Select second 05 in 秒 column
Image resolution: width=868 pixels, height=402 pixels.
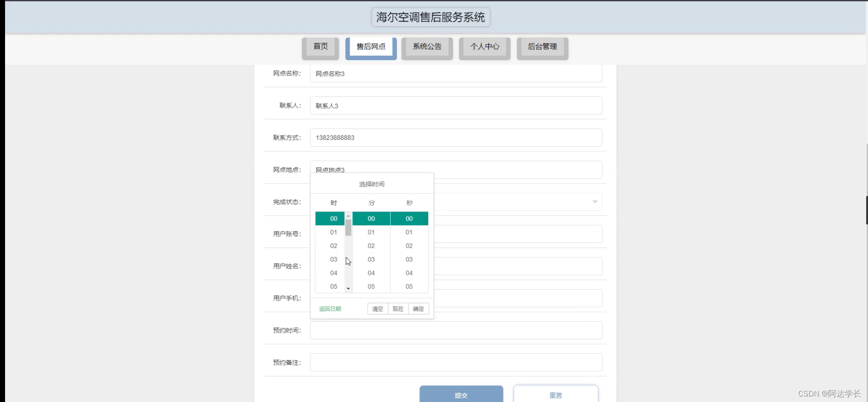tap(409, 286)
